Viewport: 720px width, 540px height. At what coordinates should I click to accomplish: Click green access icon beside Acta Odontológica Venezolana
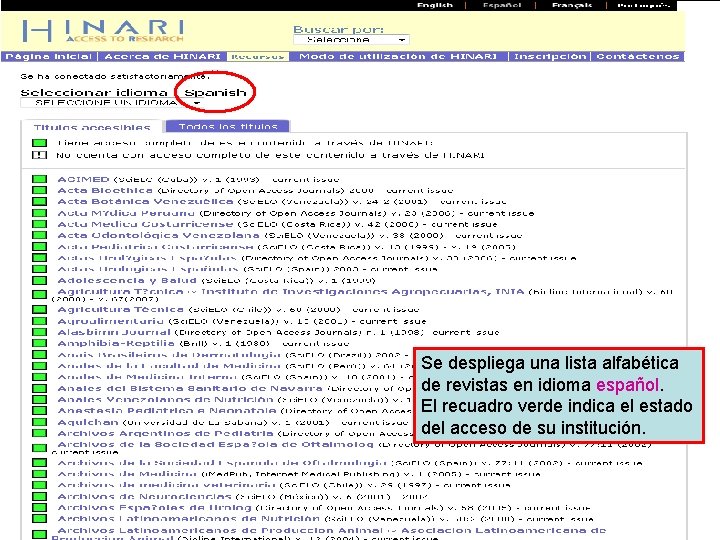pos(39,235)
